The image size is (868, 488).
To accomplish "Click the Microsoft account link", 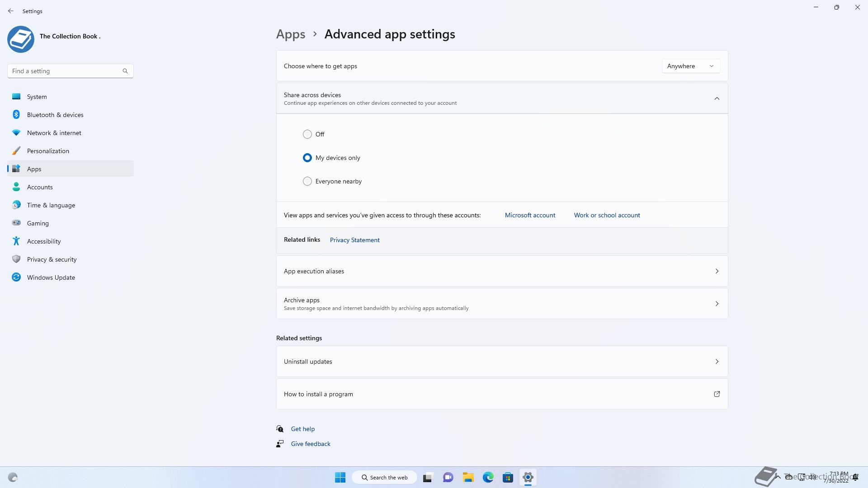I will pyautogui.click(x=530, y=215).
